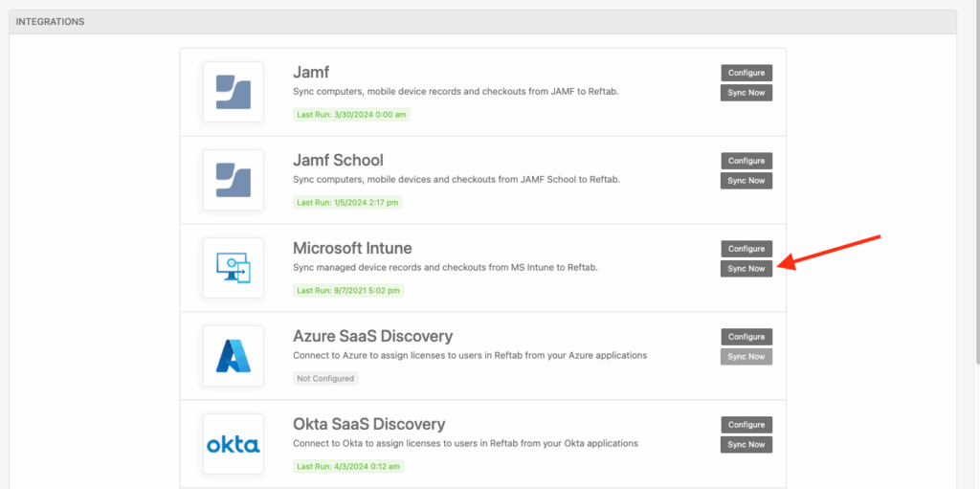Viewport: 980px width, 489px height.
Task: Open Configure for Okta SaaS Discovery
Action: pyautogui.click(x=746, y=425)
